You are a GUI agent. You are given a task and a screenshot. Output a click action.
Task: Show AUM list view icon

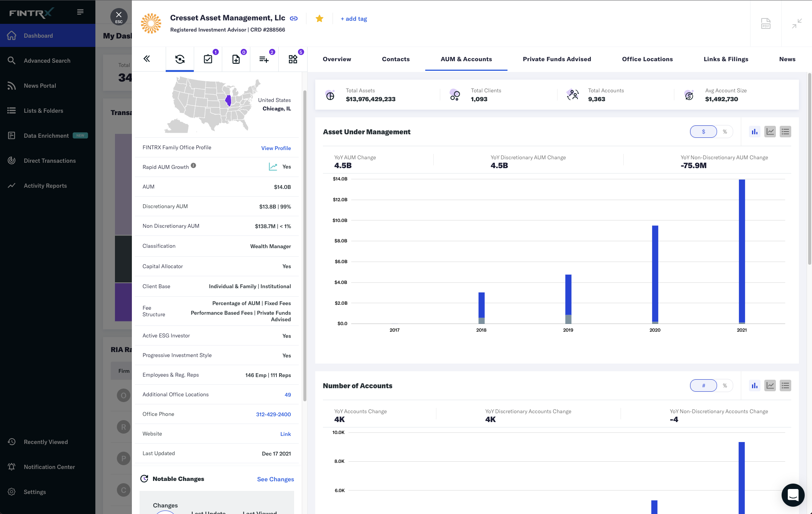point(785,132)
